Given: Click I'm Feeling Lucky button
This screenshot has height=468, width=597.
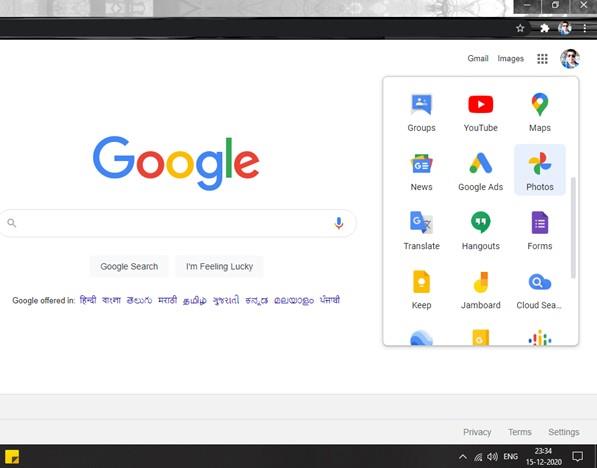Looking at the screenshot, I should 219,267.
